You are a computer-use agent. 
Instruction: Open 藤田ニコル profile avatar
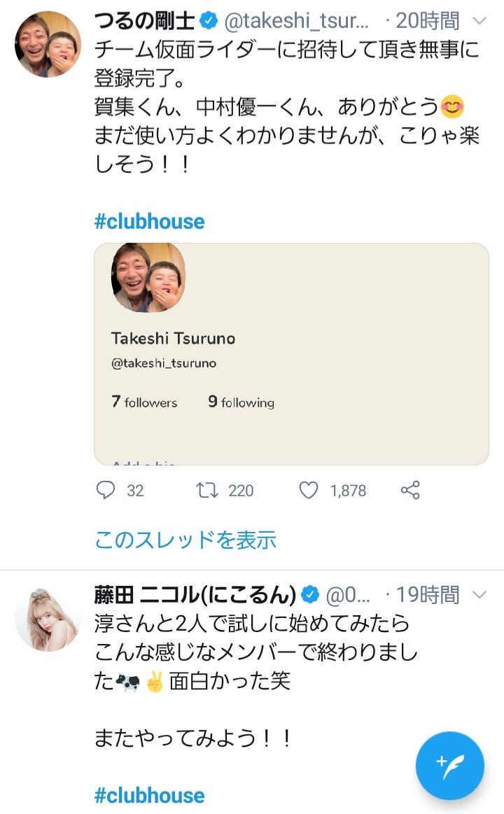[48, 618]
